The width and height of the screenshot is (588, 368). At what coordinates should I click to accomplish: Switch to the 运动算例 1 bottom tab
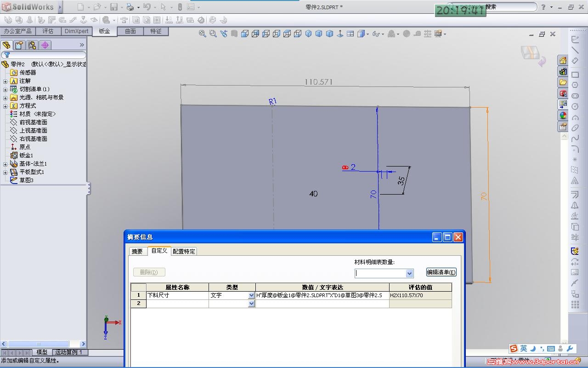[69, 352]
